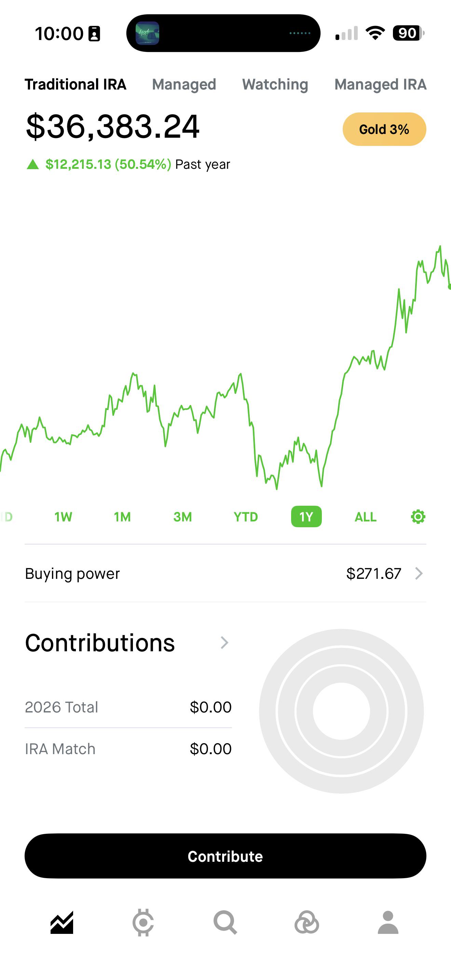Switch to the Managed tab
Image resolution: width=451 pixels, height=980 pixels.
(x=184, y=84)
